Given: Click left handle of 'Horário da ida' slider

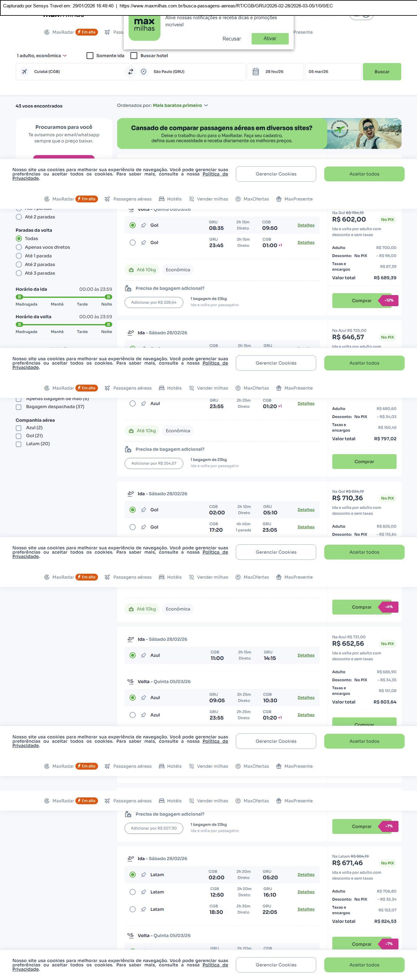Looking at the screenshot, I should coord(19,297).
